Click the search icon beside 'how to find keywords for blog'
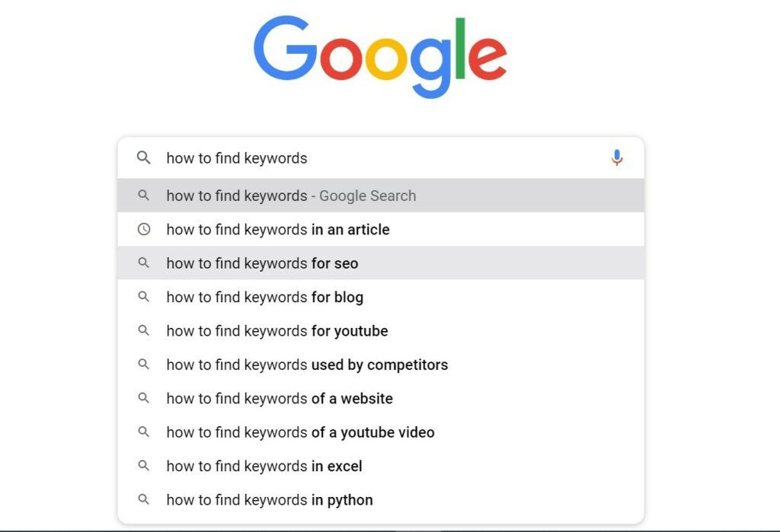Viewport: 780px width, 532px height. (x=144, y=297)
